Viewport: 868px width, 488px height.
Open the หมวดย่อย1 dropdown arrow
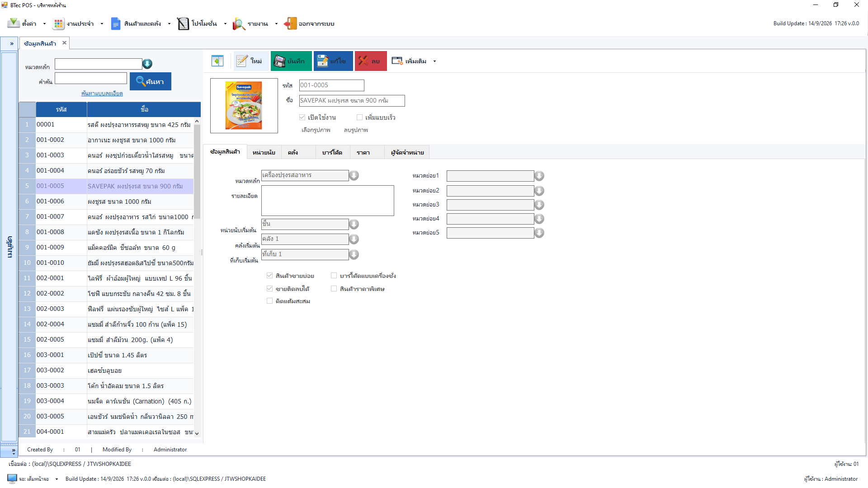tap(539, 176)
